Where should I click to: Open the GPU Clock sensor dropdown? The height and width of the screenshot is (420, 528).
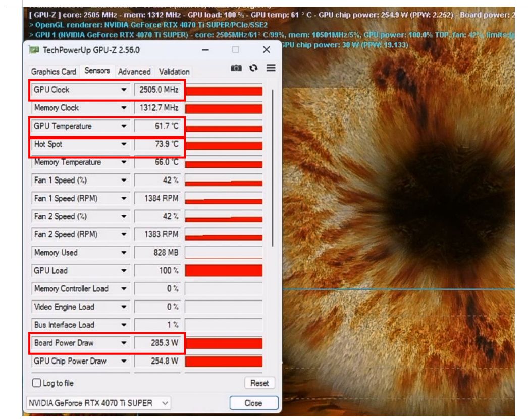(x=124, y=90)
